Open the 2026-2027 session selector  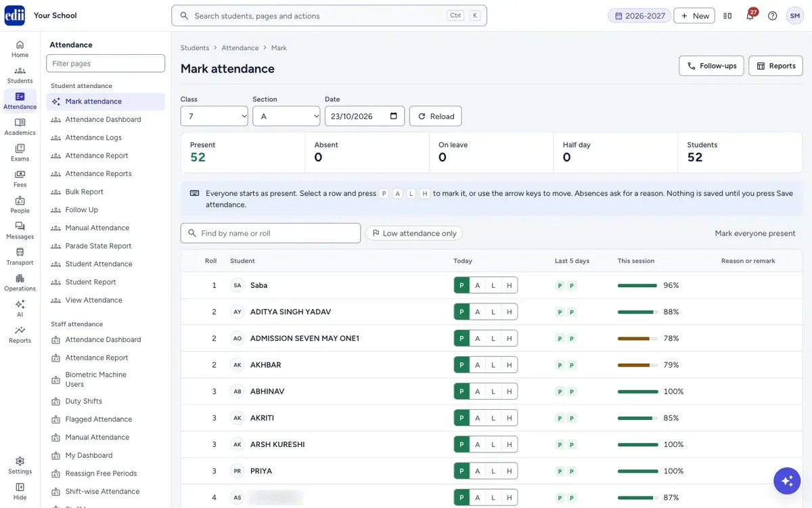coord(639,16)
